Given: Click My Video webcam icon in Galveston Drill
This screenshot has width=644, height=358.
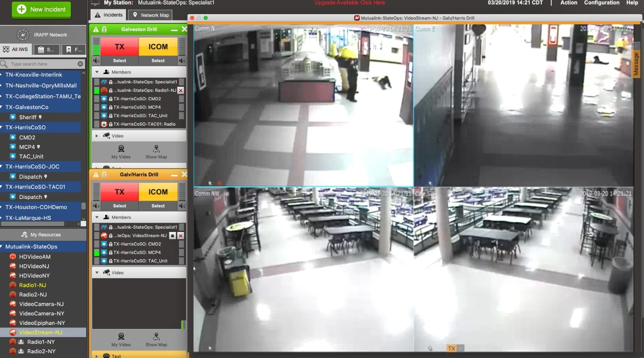Looking at the screenshot, I should coord(121,149).
